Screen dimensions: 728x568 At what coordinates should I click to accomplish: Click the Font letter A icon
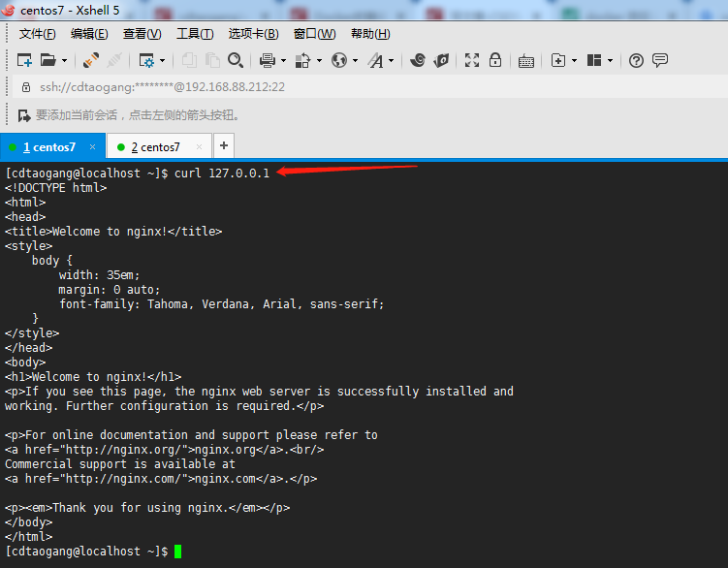click(375, 60)
